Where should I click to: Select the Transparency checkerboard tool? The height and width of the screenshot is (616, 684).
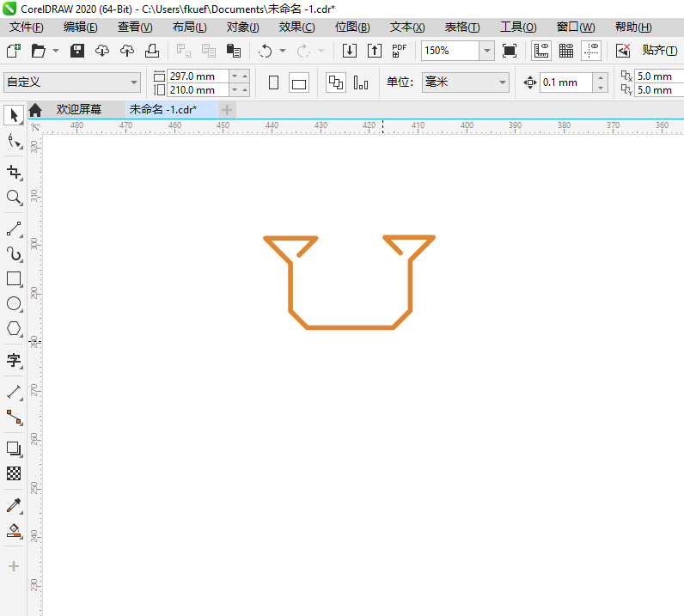coord(14,473)
